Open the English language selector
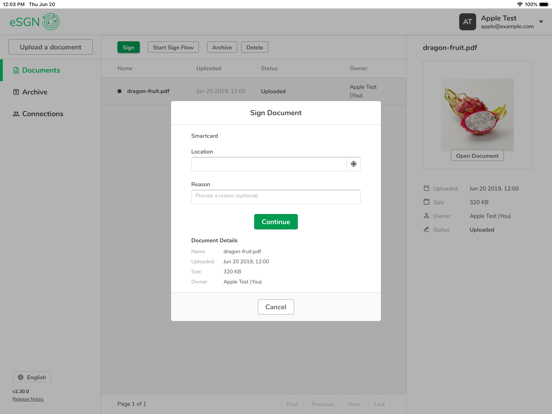This screenshot has height=414, width=552. click(x=32, y=377)
